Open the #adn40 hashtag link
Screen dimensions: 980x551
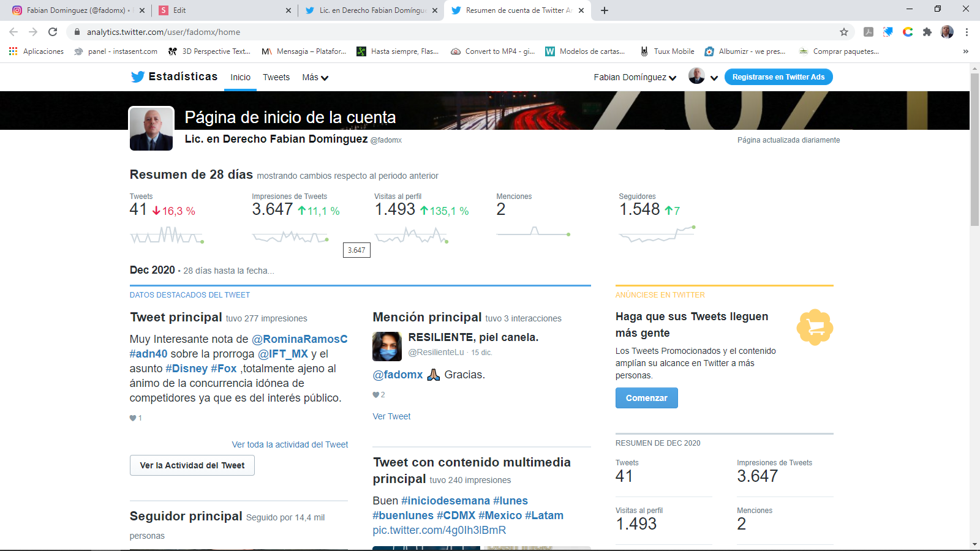click(x=148, y=354)
